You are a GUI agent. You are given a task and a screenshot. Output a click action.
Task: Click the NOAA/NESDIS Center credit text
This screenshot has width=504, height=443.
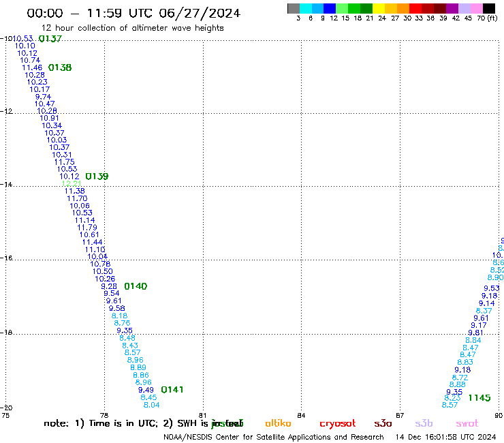tap(274, 437)
